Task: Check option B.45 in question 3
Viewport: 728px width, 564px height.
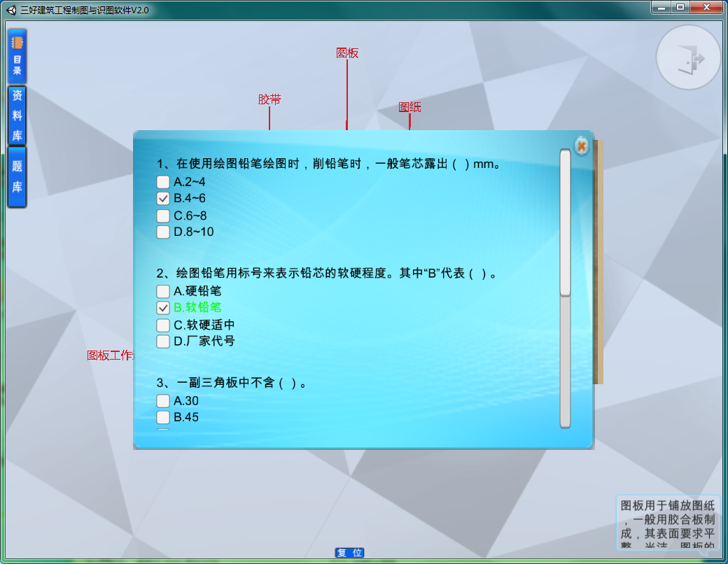Action: (x=163, y=418)
